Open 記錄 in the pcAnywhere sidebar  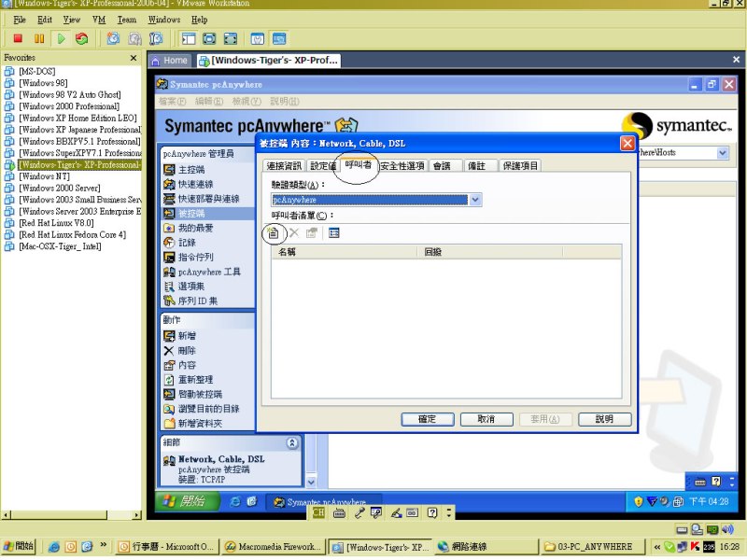(x=179, y=243)
